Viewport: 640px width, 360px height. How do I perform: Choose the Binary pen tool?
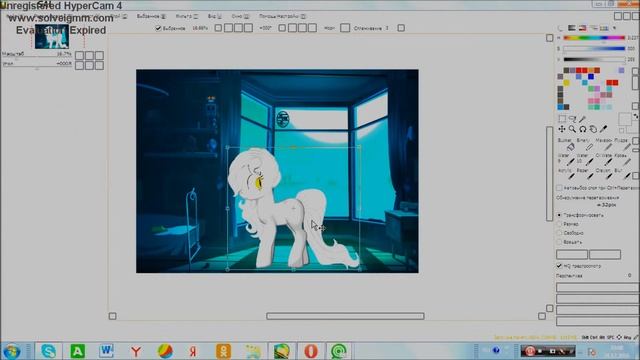tap(586, 144)
